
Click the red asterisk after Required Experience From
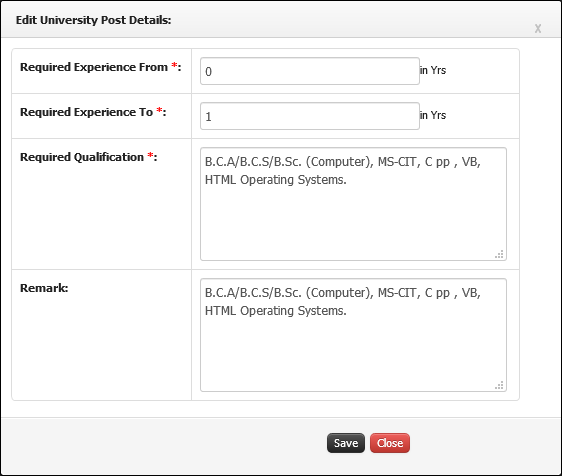tap(174, 66)
